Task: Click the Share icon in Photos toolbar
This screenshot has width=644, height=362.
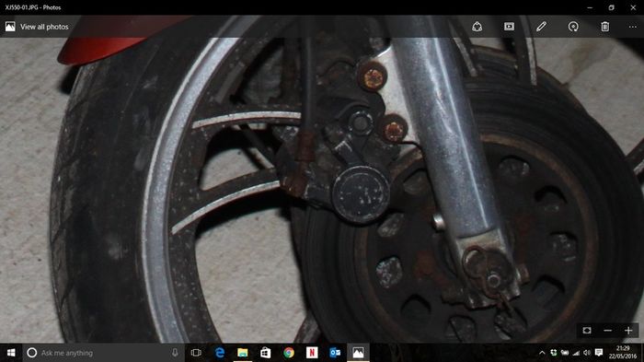Action: tap(477, 27)
